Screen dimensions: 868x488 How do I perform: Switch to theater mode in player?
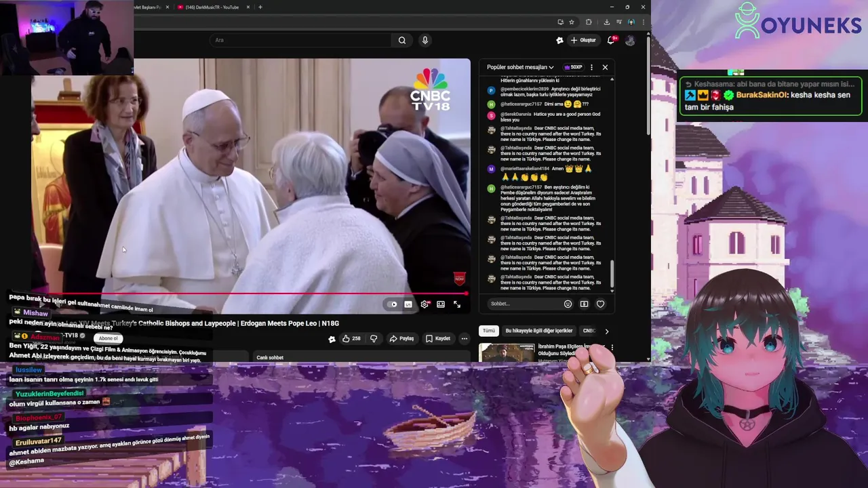click(441, 304)
